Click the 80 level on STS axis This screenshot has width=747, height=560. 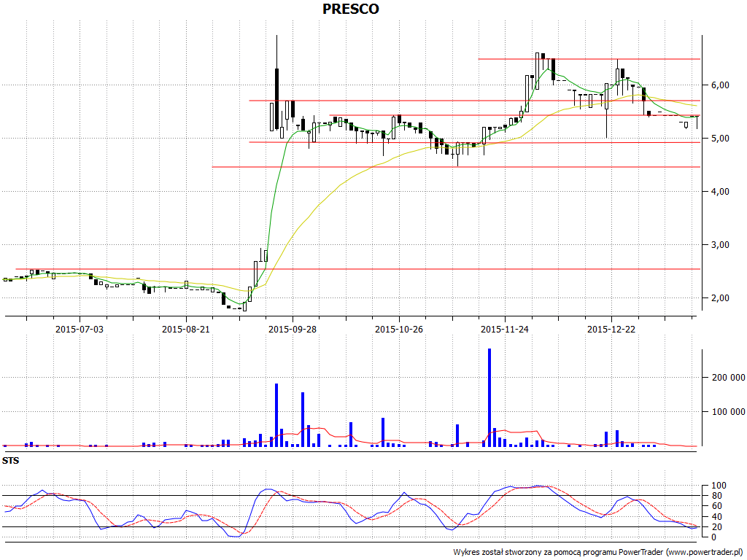click(719, 496)
